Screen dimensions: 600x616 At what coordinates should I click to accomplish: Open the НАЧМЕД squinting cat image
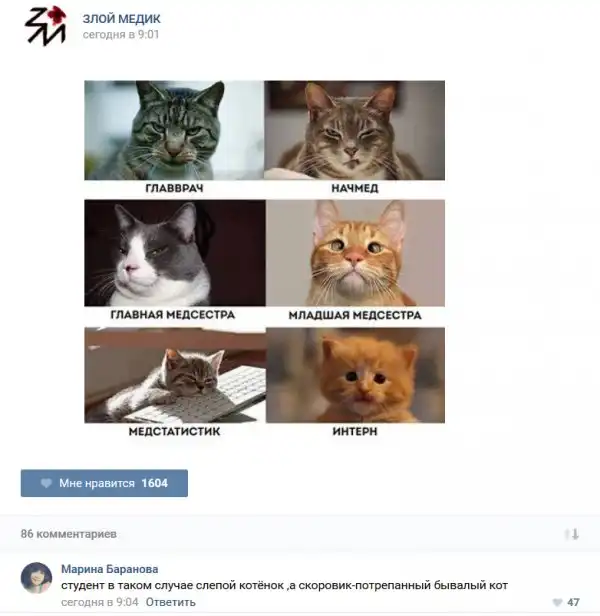[355, 130]
